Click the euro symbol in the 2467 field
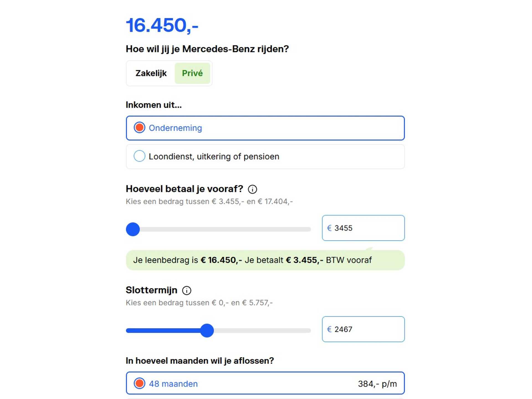532x399 pixels. click(x=329, y=329)
